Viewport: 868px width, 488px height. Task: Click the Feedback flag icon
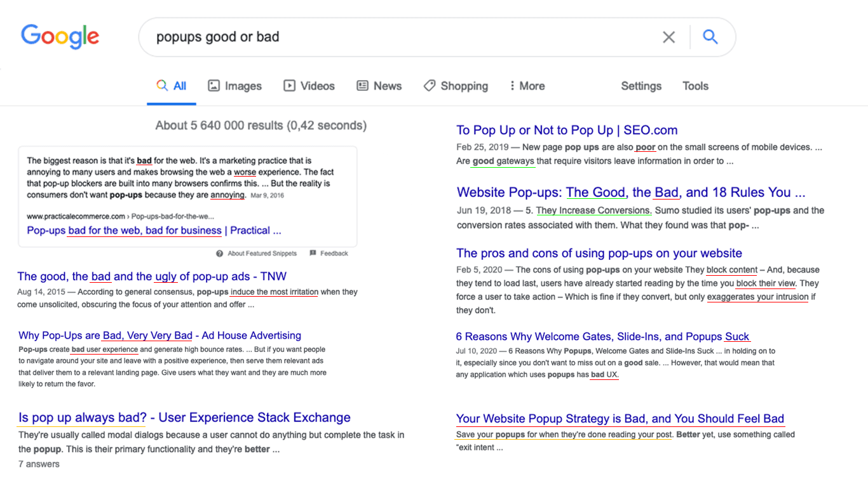pyautogui.click(x=313, y=253)
